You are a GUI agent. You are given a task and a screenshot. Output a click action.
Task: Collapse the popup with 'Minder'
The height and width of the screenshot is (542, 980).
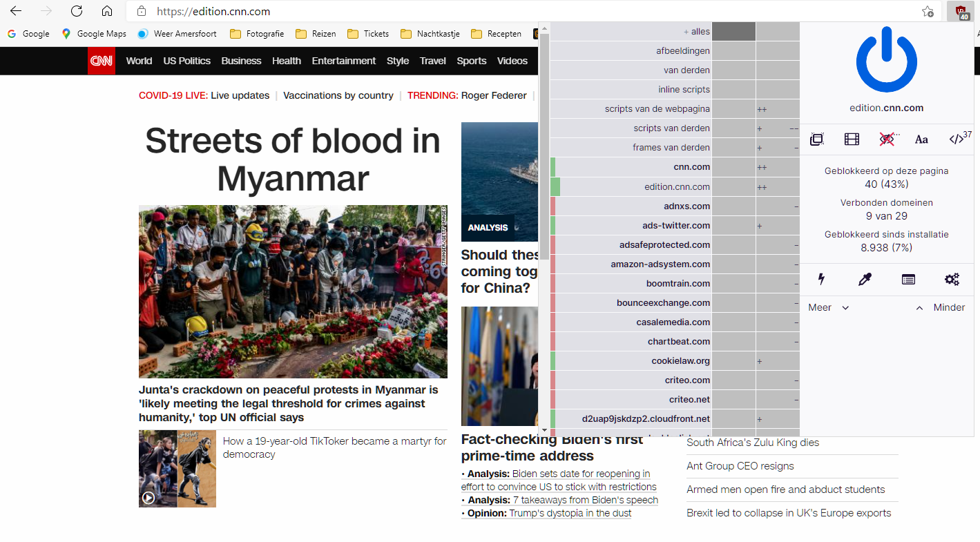coord(941,307)
